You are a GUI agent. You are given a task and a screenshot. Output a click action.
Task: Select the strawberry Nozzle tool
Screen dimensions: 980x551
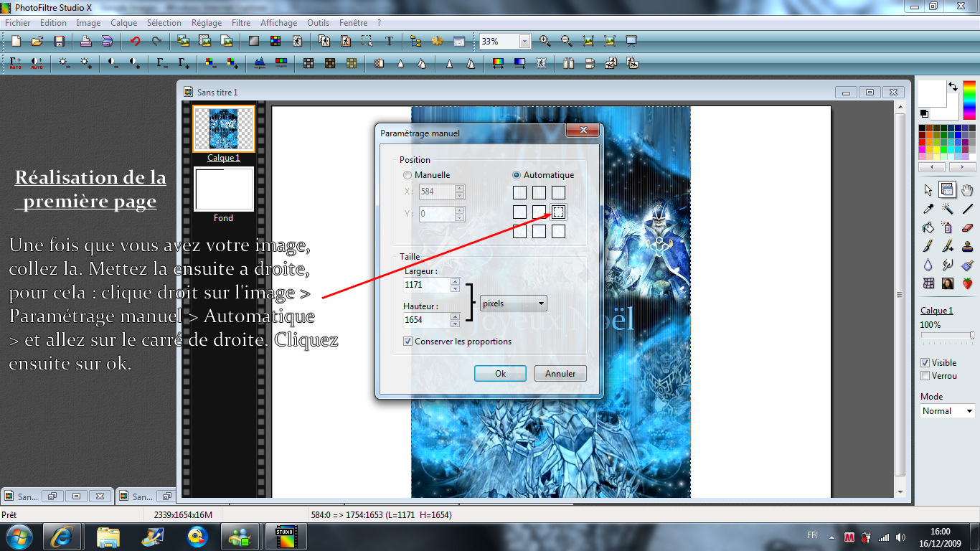click(967, 283)
